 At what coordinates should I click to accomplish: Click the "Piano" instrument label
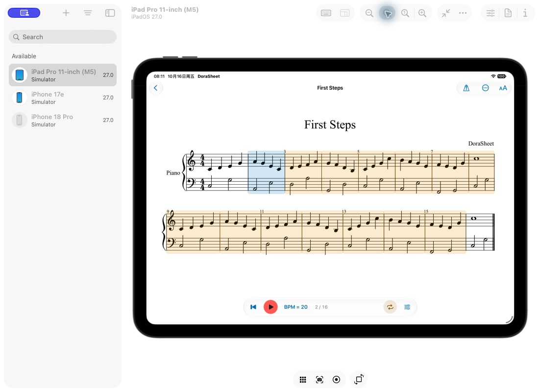(173, 173)
